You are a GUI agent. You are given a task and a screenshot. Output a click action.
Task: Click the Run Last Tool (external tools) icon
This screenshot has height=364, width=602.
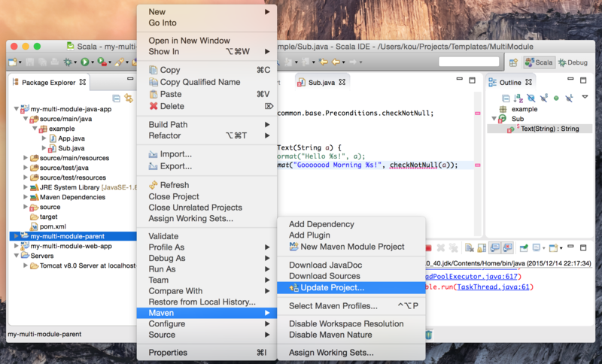102,62
